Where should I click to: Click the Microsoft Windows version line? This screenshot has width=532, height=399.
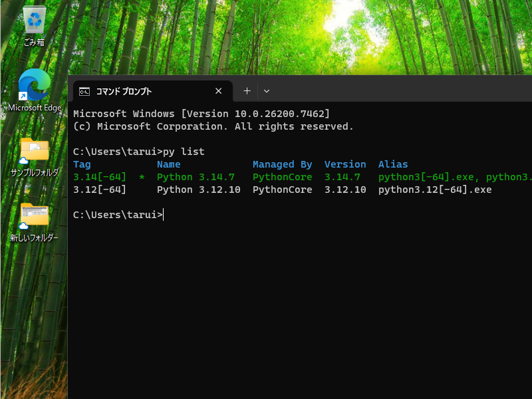pos(201,114)
